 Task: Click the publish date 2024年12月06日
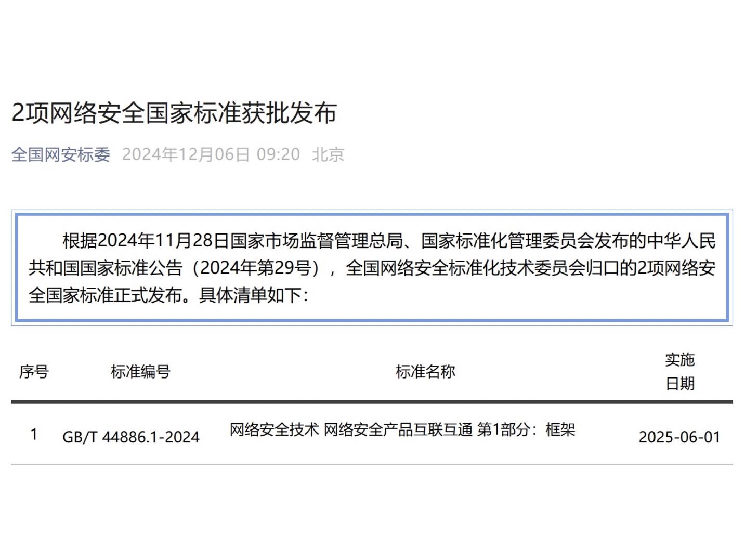pos(186,154)
